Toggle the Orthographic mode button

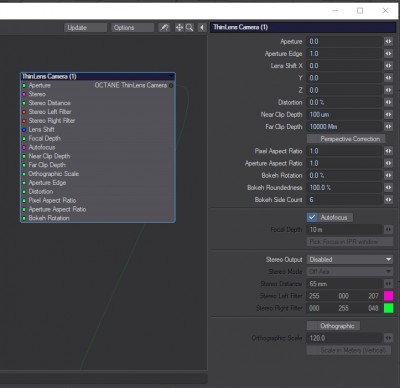tap(333, 326)
